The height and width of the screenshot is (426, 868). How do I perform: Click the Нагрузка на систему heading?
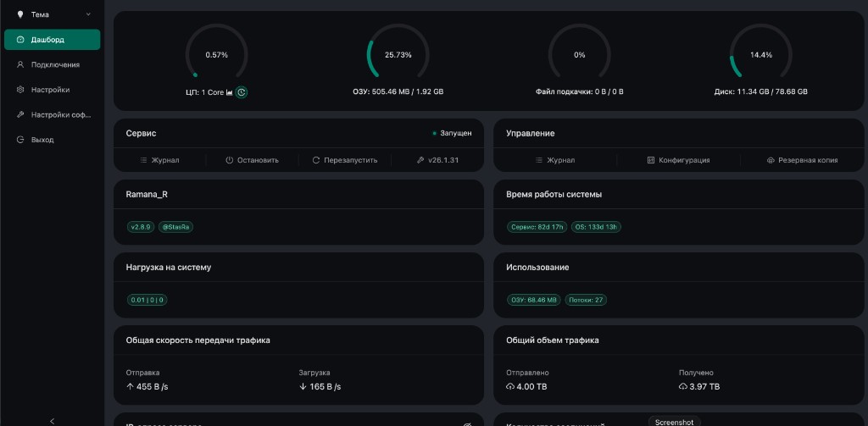[x=169, y=268]
